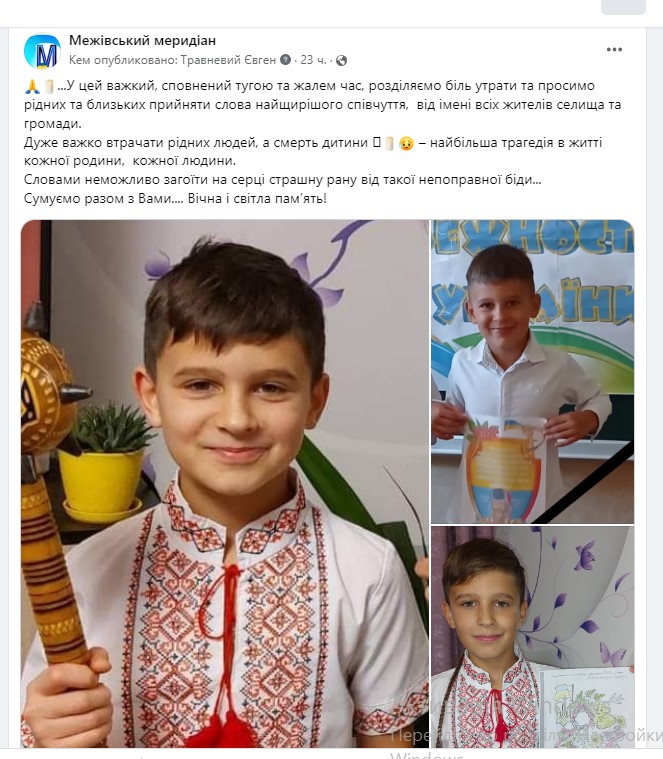The height and width of the screenshot is (759, 663).
Task: Open Травневий Євген publisher profile link
Action: coord(228,60)
